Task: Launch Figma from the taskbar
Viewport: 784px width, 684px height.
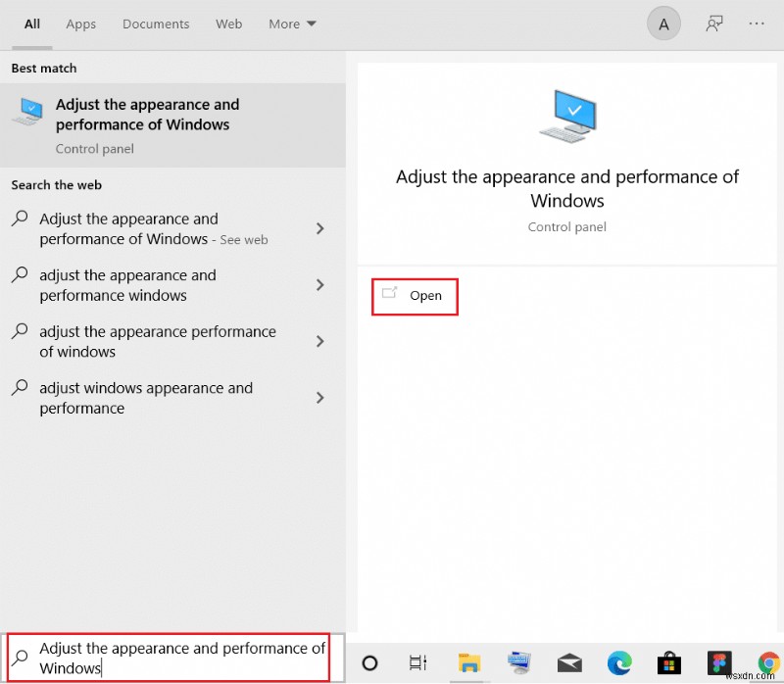Action: [x=718, y=662]
